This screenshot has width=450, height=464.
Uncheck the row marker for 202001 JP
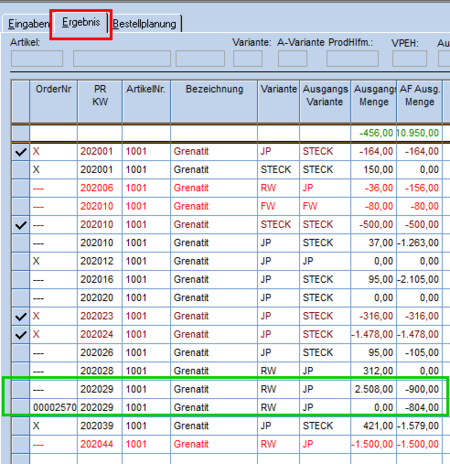[x=21, y=152]
